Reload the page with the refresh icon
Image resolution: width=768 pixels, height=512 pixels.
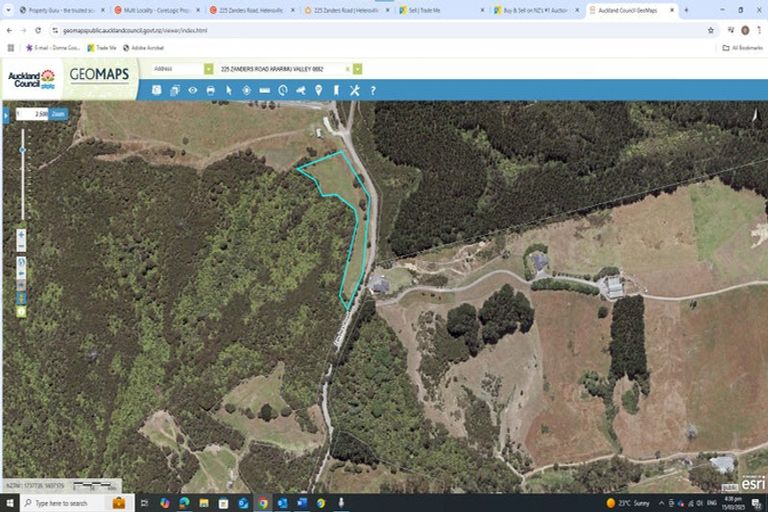pos(38,30)
